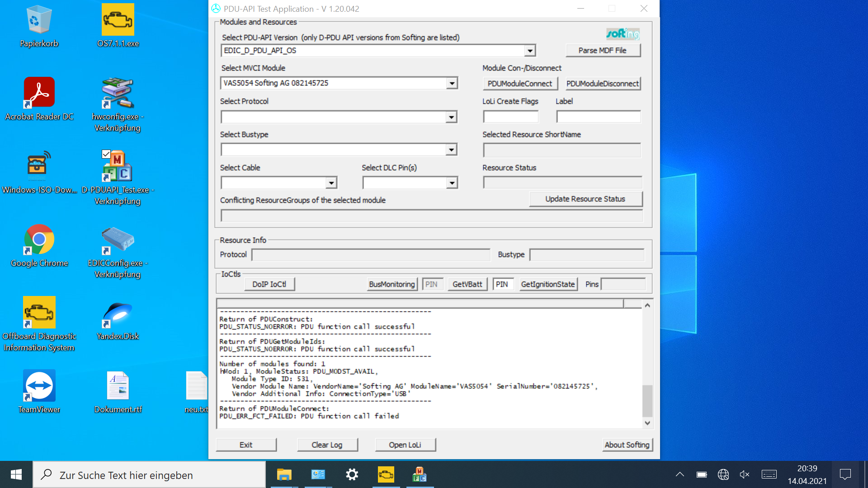Click PDUModuleDisconnect button
Screen dimensions: 868x488
click(603, 84)
